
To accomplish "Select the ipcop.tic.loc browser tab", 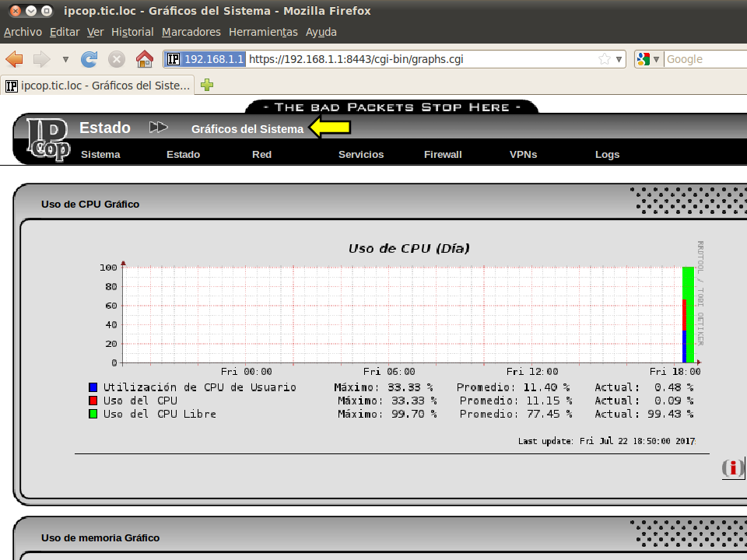I will (98, 86).
